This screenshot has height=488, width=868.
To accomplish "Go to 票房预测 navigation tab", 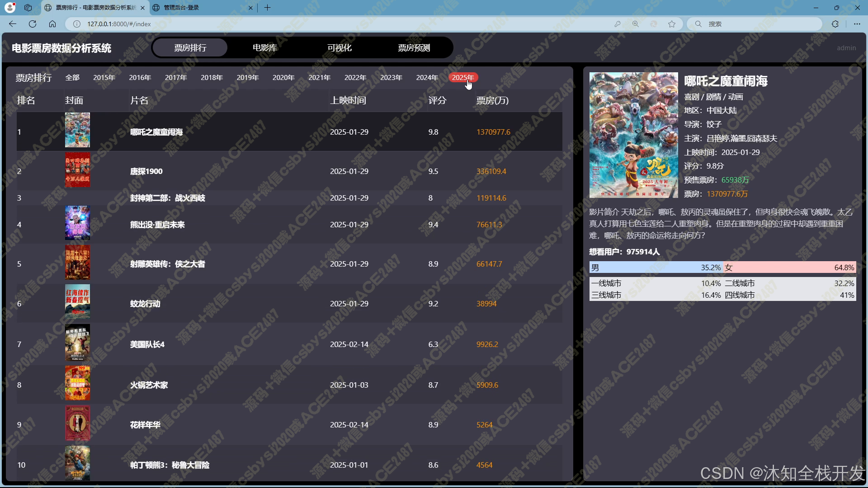I will [414, 48].
